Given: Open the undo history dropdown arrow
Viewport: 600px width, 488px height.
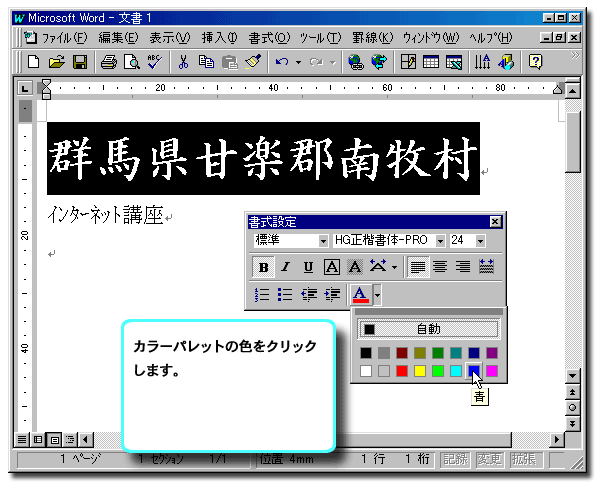Looking at the screenshot, I should [x=298, y=62].
